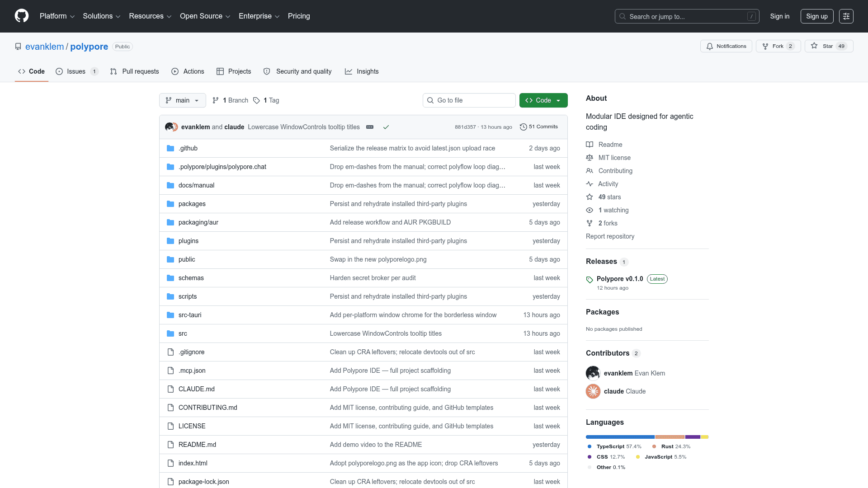Click the Go to file input field
Viewport: 868px width, 488px height.
click(x=469, y=100)
